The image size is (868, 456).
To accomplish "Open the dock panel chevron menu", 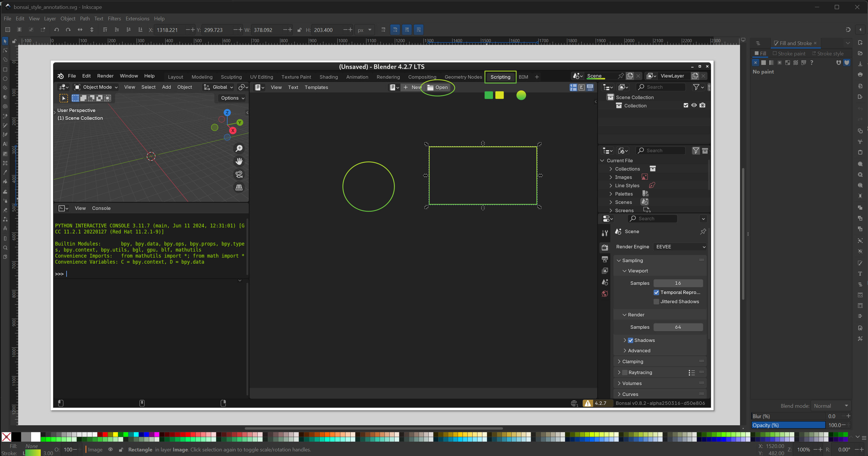I will click(847, 43).
